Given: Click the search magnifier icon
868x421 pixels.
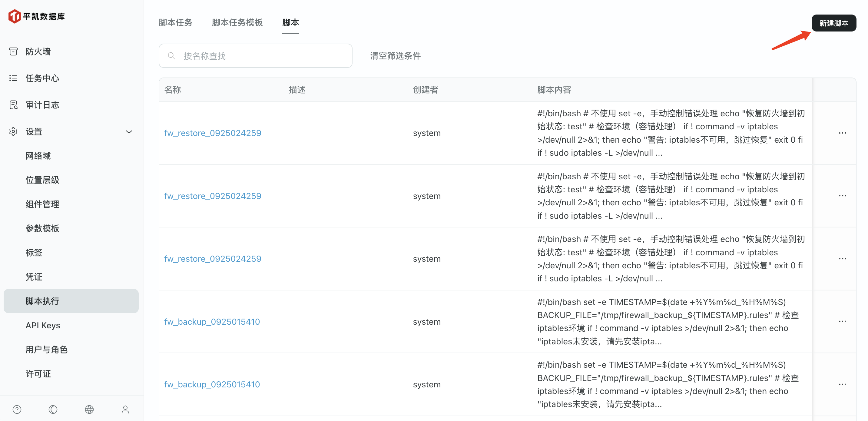Looking at the screenshot, I should click(171, 56).
